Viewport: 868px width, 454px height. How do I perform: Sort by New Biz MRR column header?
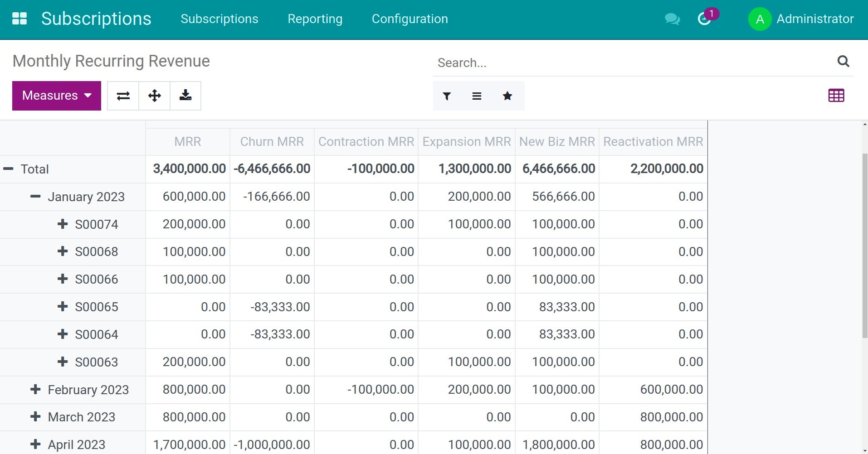coord(557,142)
